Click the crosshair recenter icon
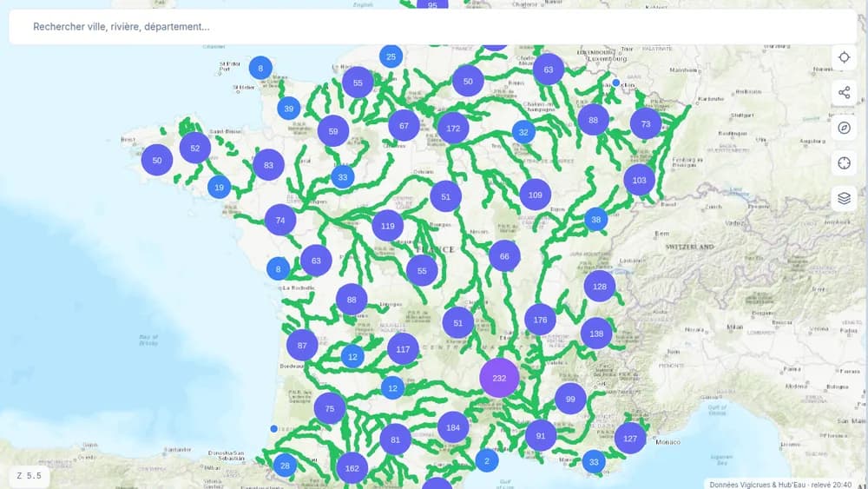Viewport: 868px width, 489px height. pos(844,163)
